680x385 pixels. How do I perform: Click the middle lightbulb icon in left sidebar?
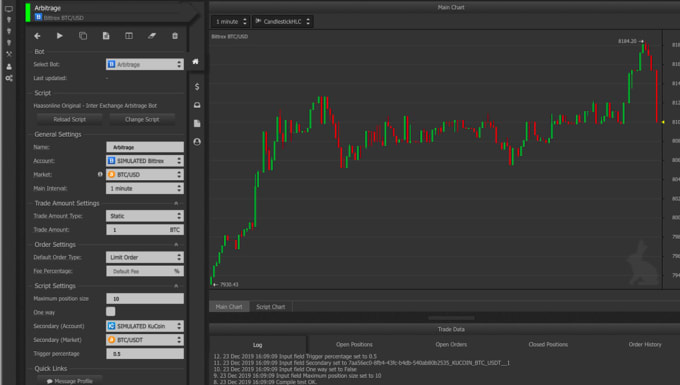[9, 31]
